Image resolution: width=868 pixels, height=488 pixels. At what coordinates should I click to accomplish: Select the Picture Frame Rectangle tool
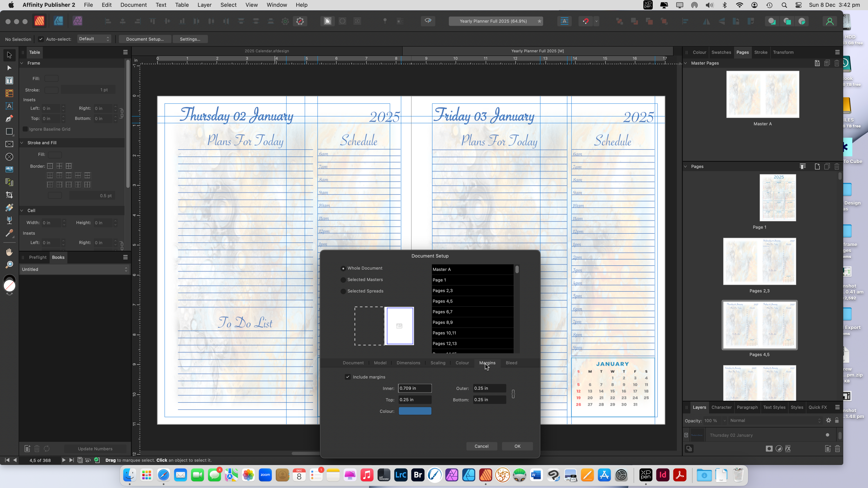9,144
